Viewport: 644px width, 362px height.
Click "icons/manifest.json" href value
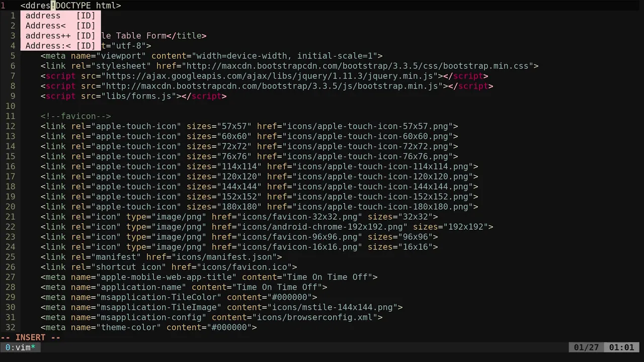[224, 257]
